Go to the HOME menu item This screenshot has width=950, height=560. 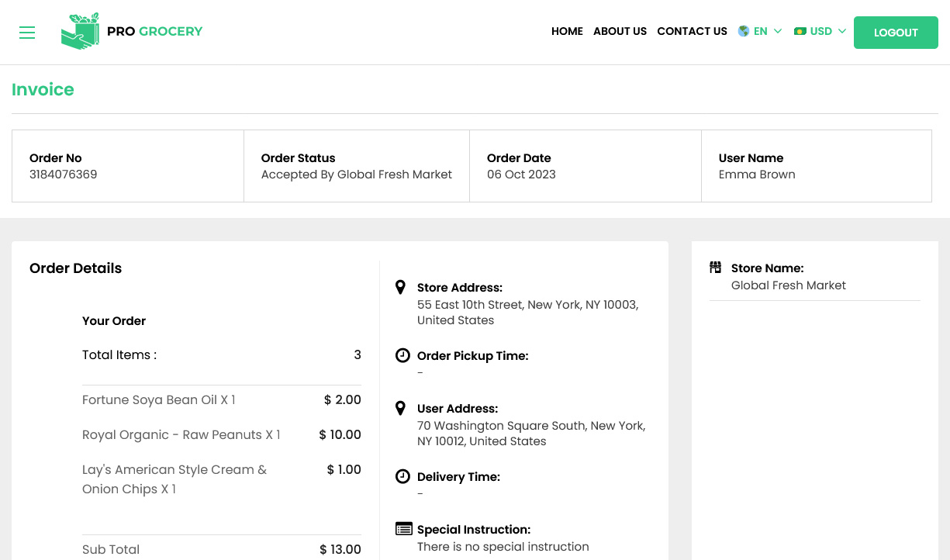567,31
